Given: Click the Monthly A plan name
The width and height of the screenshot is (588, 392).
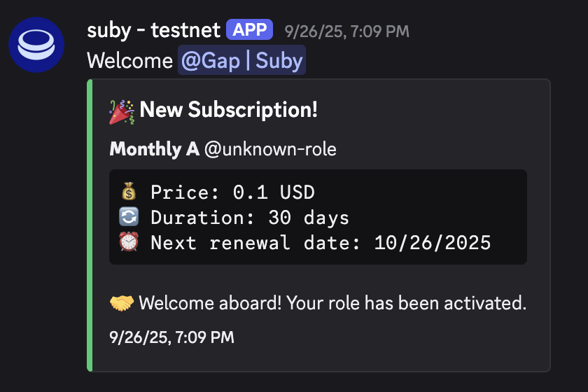Looking at the screenshot, I should tap(154, 149).
